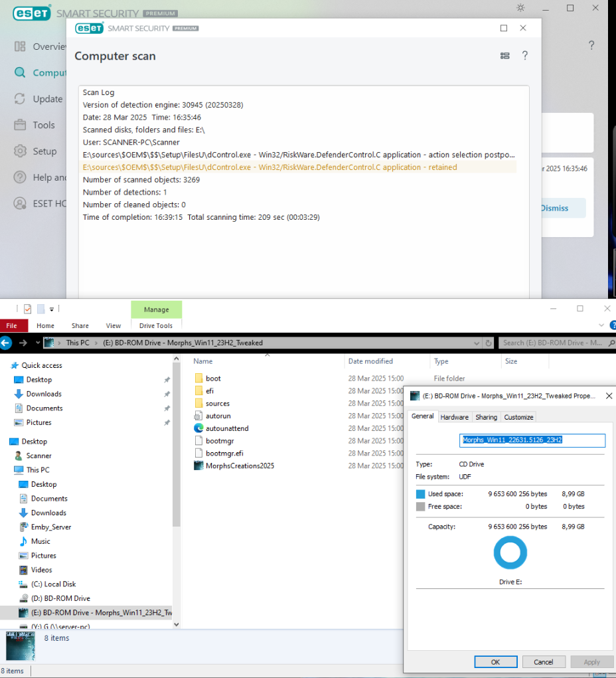Open breadcrumb chevron after This PC
The height and width of the screenshot is (678, 616).
(x=96, y=343)
